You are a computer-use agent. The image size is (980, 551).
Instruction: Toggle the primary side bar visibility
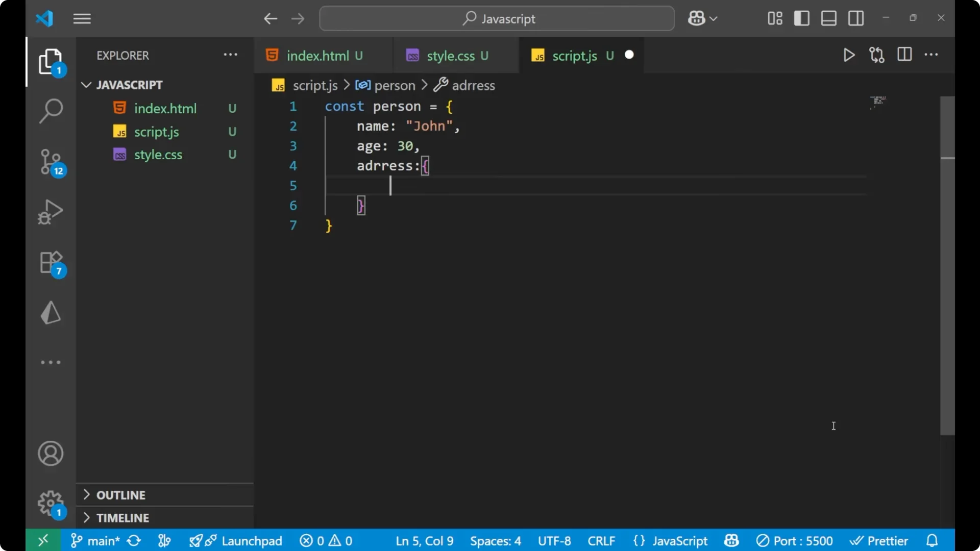point(801,18)
